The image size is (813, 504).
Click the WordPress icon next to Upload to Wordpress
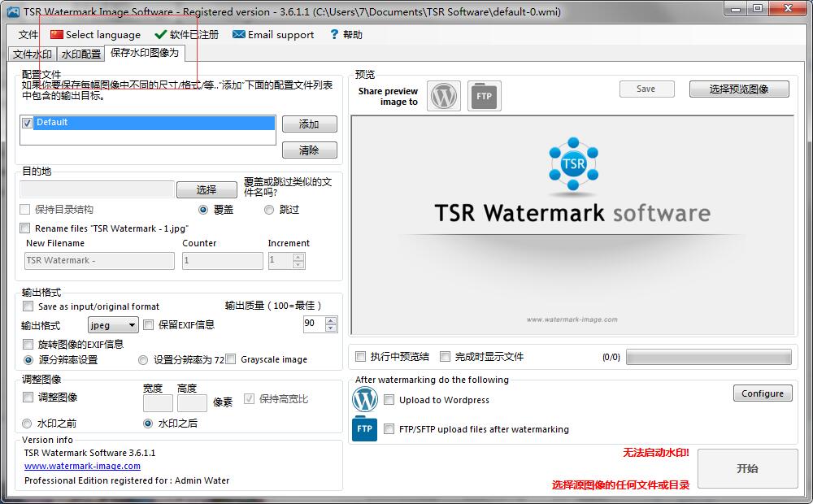click(365, 399)
